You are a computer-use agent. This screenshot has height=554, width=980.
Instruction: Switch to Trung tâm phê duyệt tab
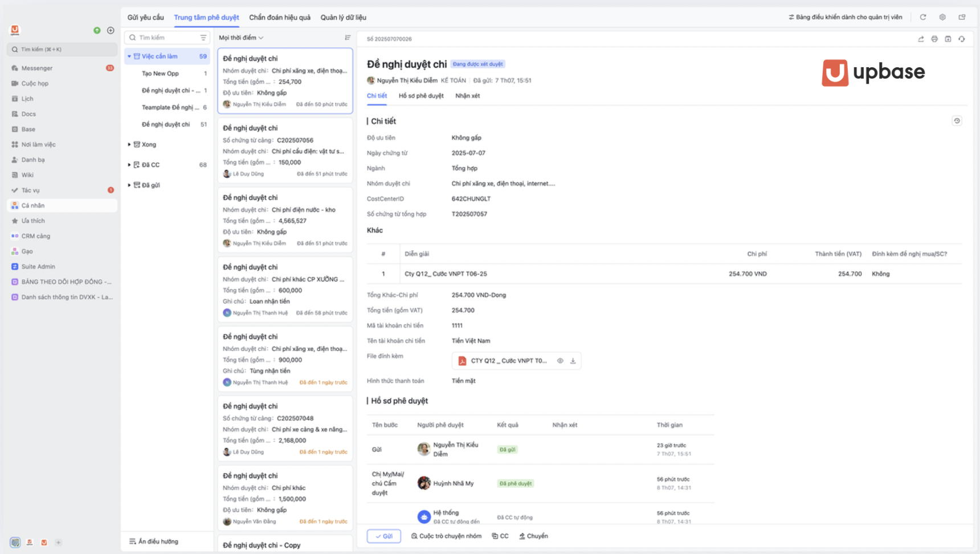pos(206,17)
